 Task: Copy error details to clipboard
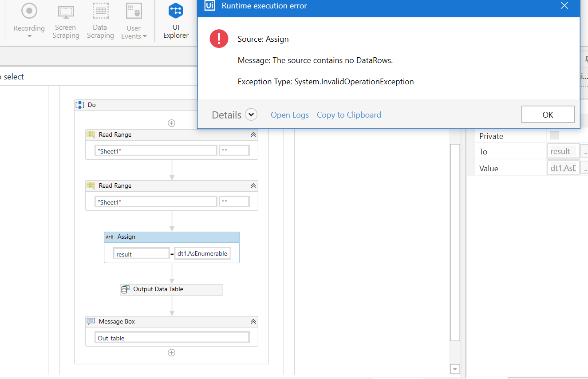coord(349,114)
